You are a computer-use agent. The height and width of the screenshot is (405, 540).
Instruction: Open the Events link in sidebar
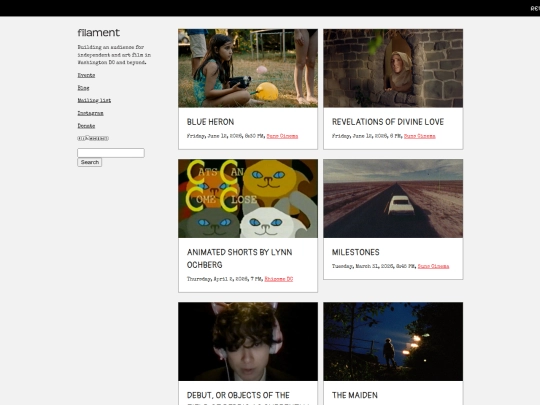[x=86, y=75]
